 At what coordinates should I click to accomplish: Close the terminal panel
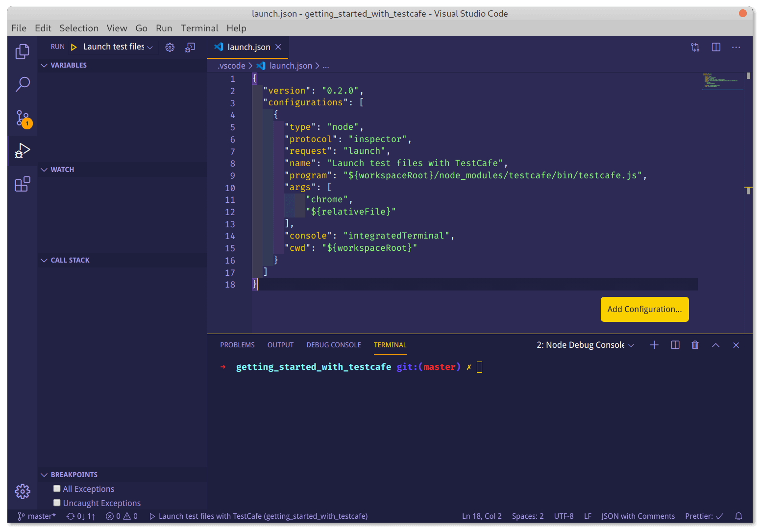[736, 345]
